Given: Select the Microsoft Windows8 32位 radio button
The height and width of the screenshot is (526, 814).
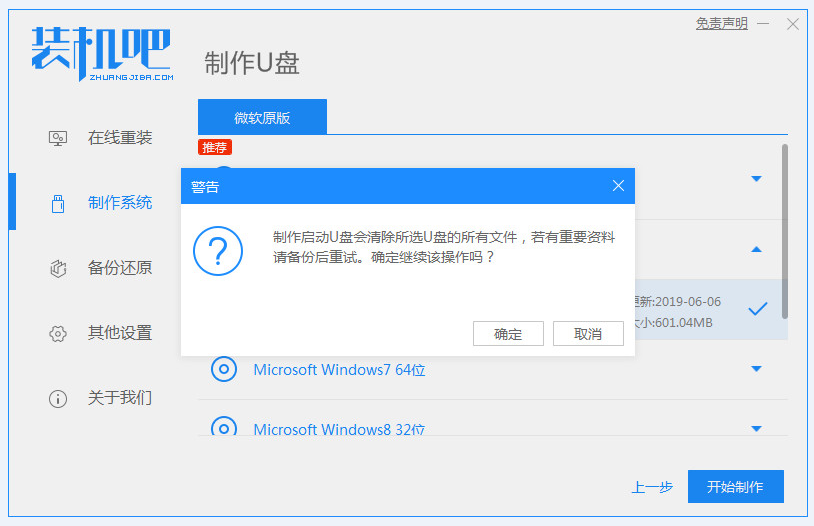Looking at the screenshot, I should (224, 428).
